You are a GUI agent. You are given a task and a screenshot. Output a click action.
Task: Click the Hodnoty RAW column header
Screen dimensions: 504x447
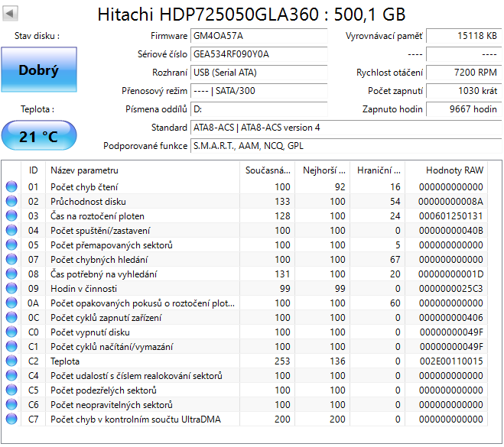454,170
